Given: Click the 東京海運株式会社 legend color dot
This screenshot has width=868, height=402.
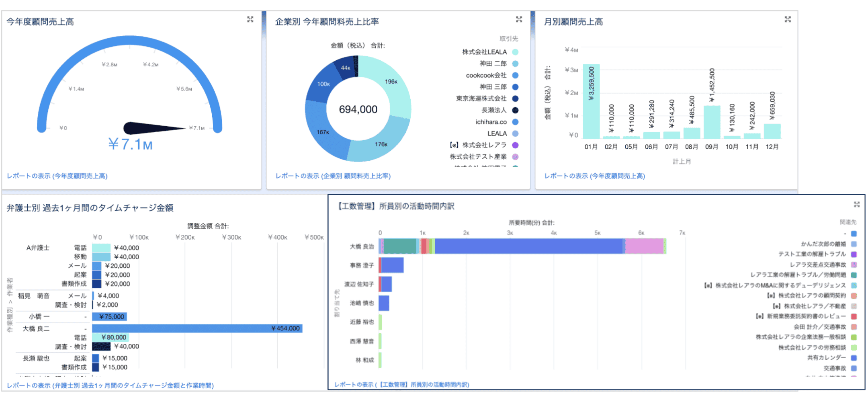Looking at the screenshot, I should pyautogui.click(x=515, y=98).
